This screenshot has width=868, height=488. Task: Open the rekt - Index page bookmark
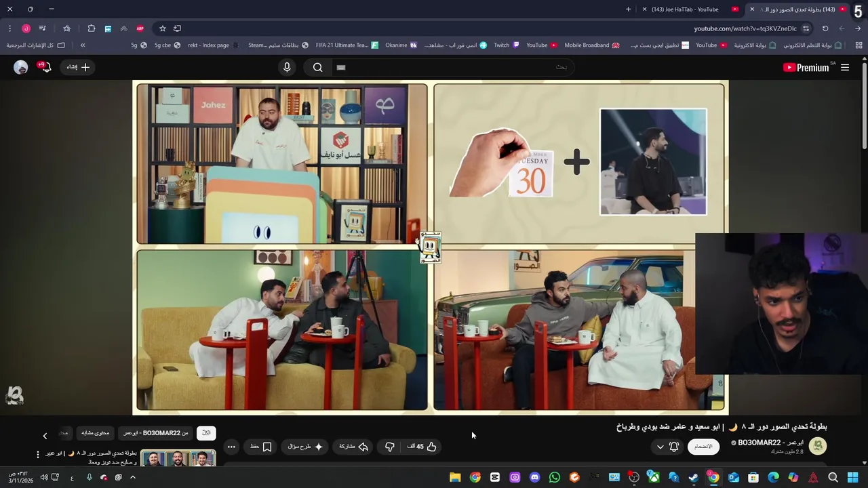pos(214,45)
